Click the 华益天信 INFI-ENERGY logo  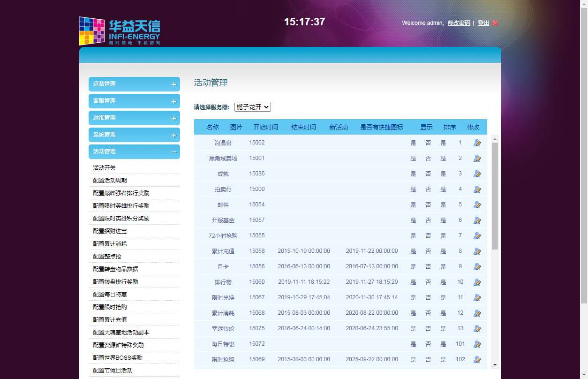[x=120, y=31]
